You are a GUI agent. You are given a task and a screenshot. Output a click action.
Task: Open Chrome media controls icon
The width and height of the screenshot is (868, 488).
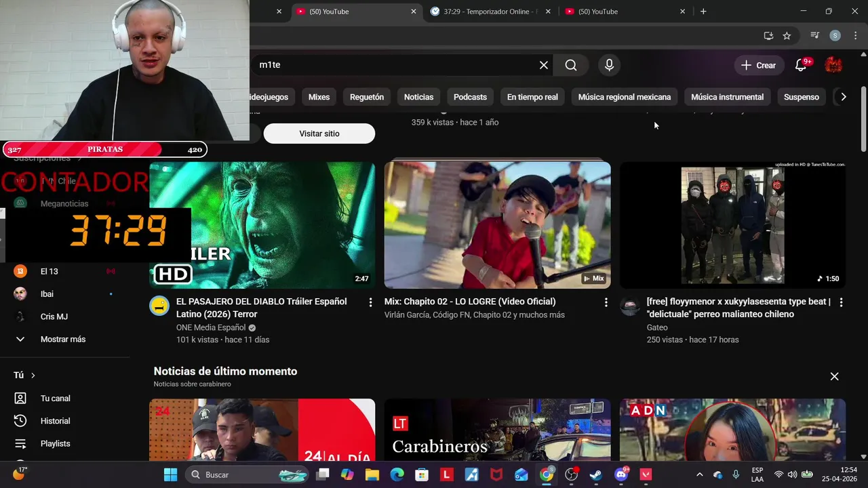point(815,35)
